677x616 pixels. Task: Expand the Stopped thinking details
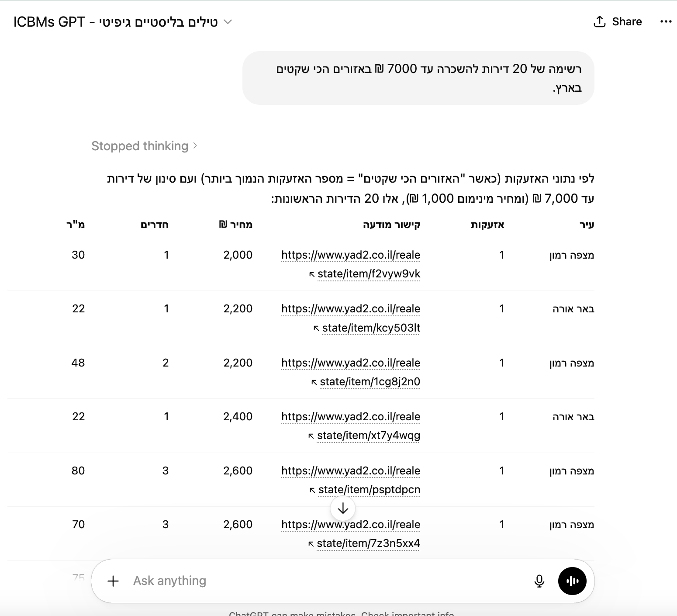click(144, 146)
